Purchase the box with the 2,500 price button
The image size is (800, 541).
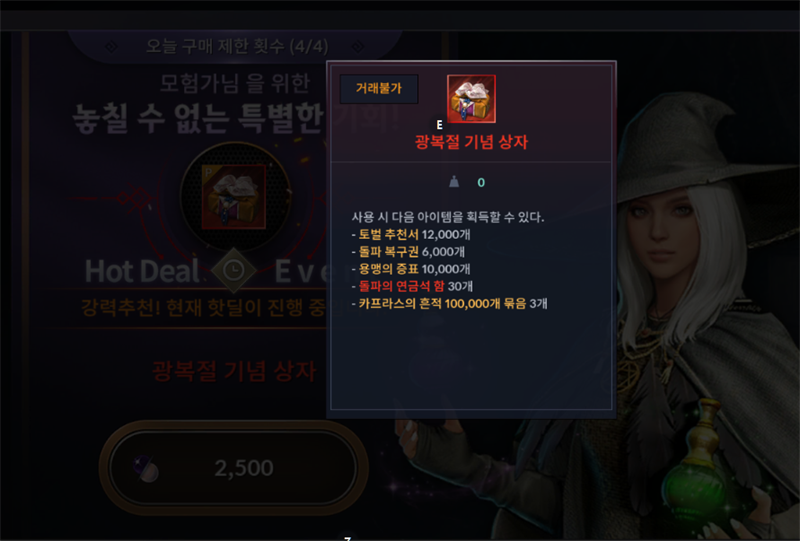(x=233, y=468)
